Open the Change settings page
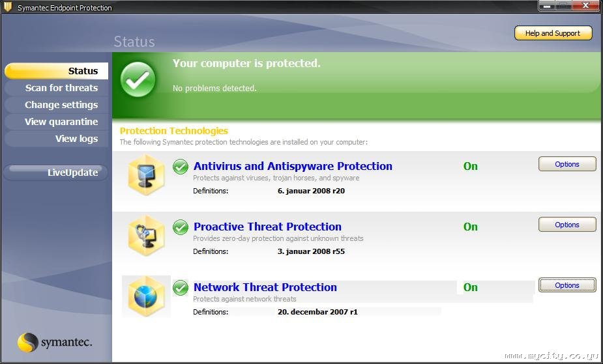 56,105
